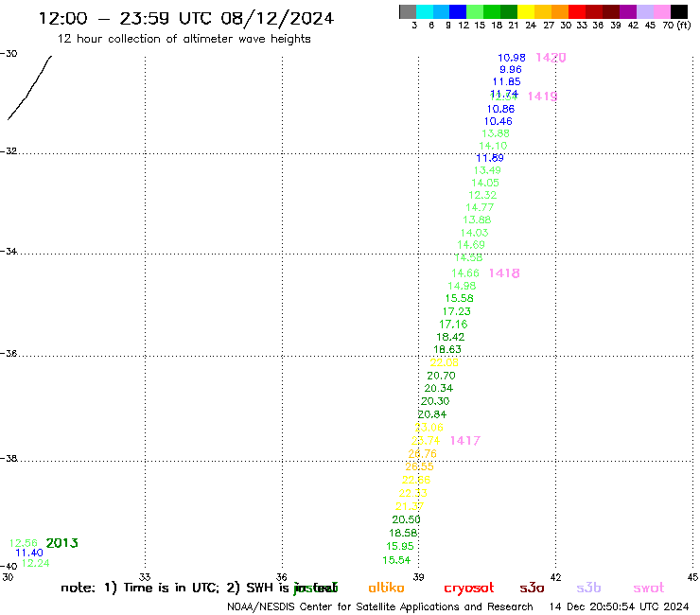Image resolution: width=700 pixels, height=615 pixels.
Task: Click the wave height value 10.86
Action: pyautogui.click(x=501, y=109)
